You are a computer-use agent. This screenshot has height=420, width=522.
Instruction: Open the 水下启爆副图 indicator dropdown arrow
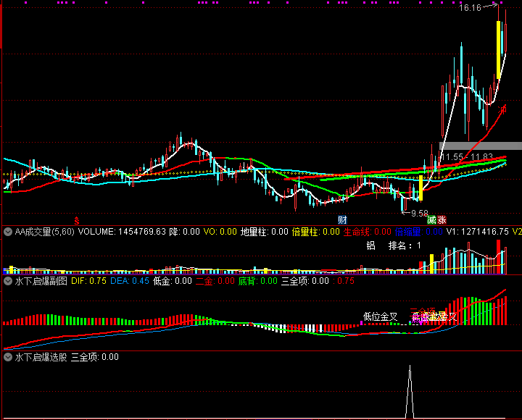point(8,282)
